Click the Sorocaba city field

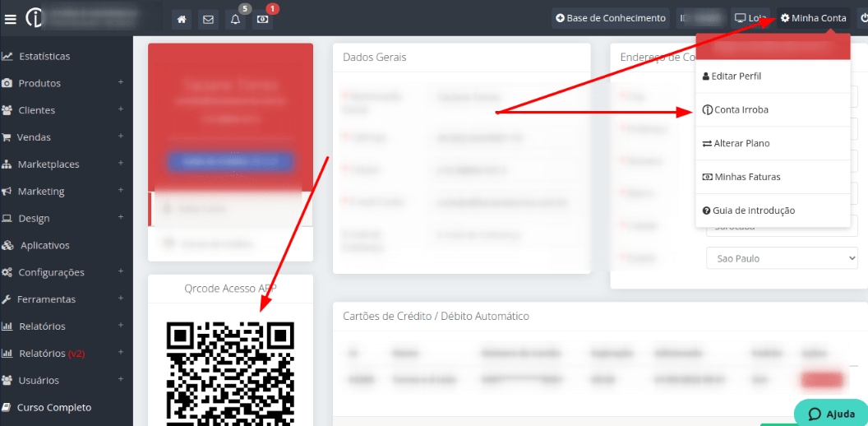[783, 227]
